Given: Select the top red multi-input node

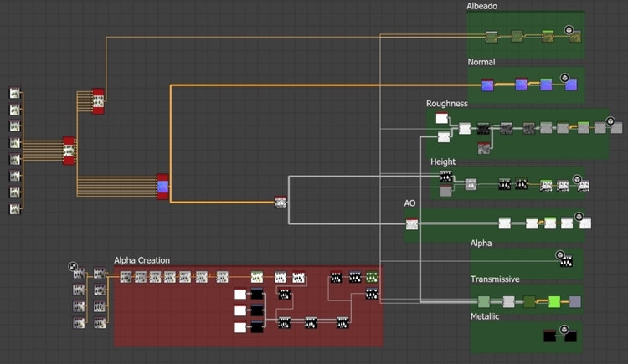Looking at the screenshot, I should click(98, 100).
